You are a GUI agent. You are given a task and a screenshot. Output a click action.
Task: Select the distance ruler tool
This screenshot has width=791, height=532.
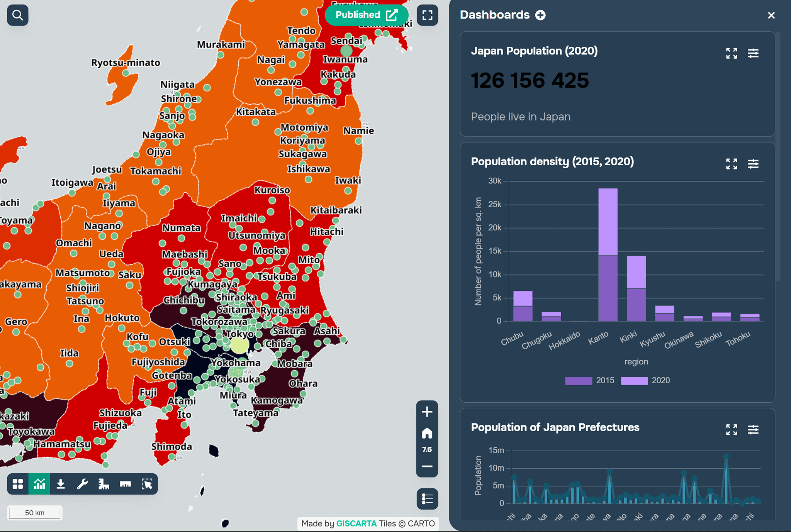125,484
